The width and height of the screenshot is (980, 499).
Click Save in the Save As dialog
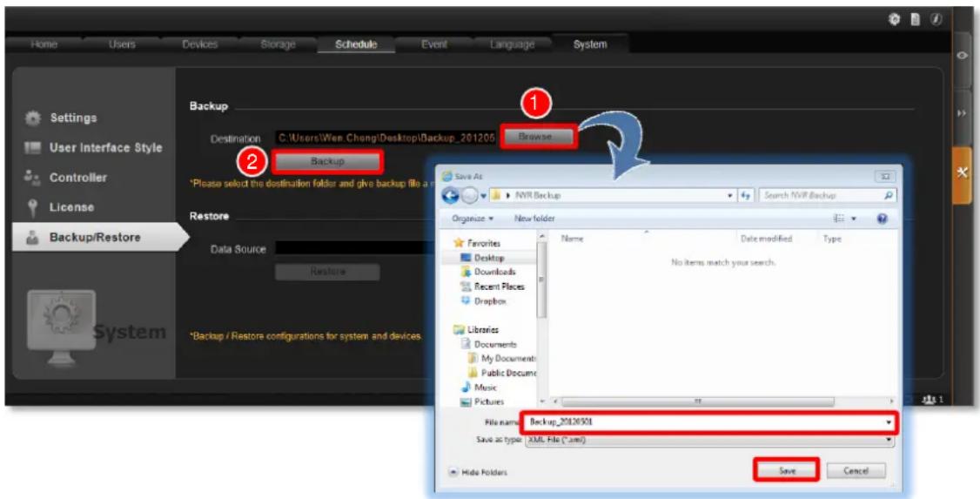[x=787, y=470]
